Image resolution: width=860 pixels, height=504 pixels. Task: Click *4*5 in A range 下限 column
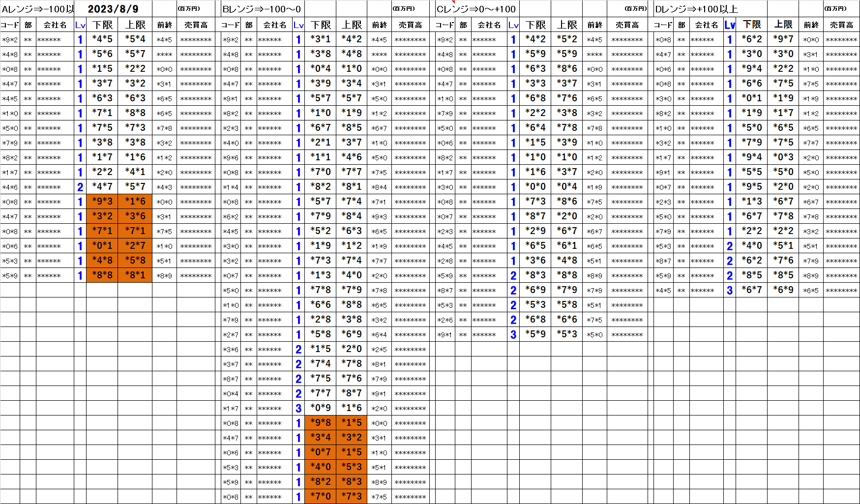point(102,39)
